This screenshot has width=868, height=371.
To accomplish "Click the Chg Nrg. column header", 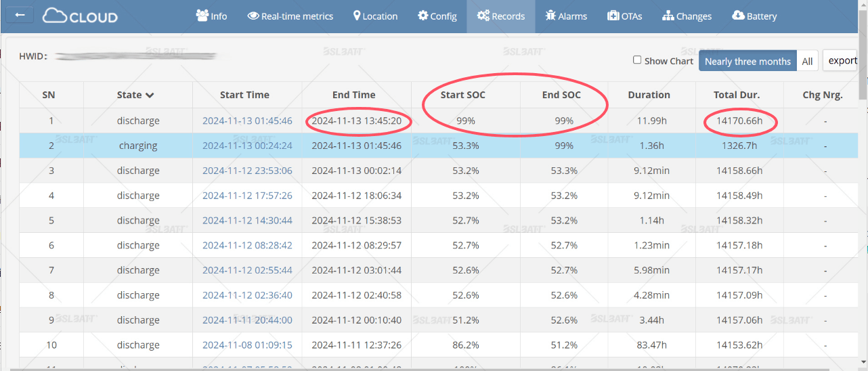I will click(823, 95).
